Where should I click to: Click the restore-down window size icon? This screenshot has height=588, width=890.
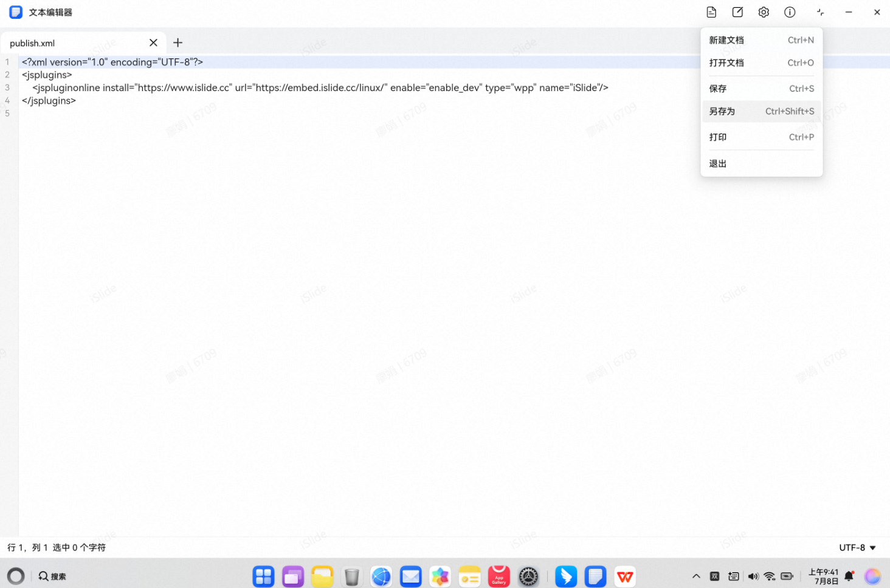coord(820,12)
